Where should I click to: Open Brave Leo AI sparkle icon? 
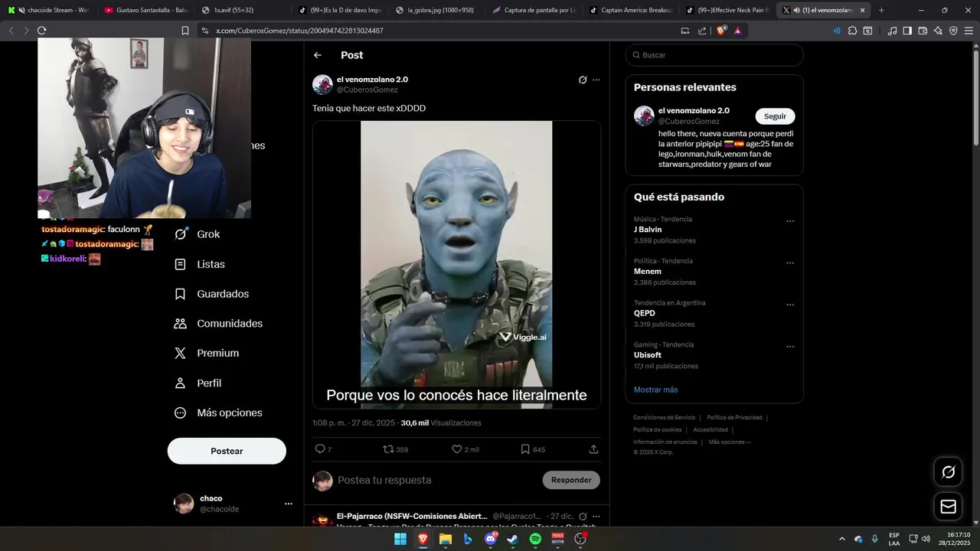click(x=938, y=31)
